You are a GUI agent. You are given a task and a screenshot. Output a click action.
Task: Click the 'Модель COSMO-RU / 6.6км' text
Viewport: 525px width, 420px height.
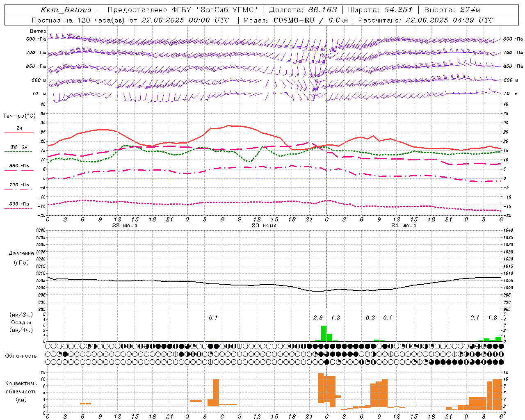click(x=295, y=20)
